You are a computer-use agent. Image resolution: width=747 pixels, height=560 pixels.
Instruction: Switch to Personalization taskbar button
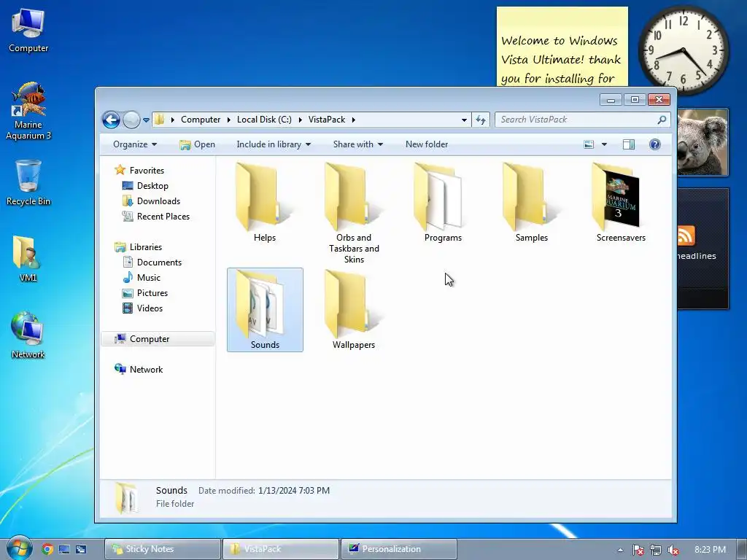coord(399,549)
